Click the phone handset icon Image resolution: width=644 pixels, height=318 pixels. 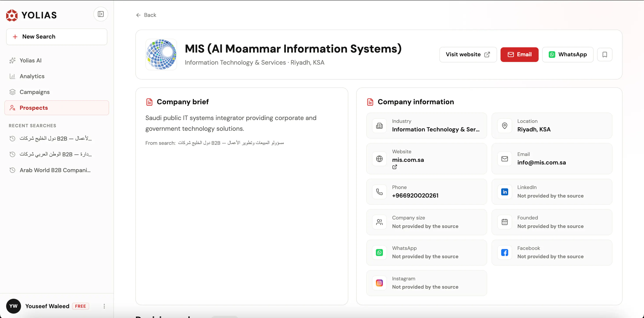379,192
